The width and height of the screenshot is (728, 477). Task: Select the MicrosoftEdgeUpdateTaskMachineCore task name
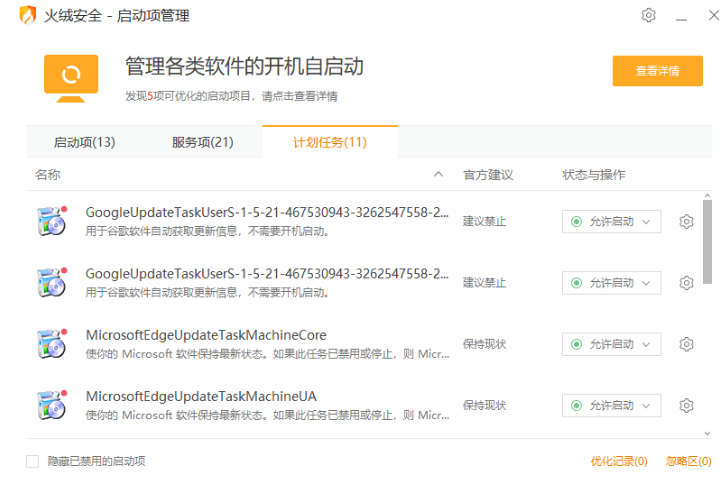[x=206, y=335]
